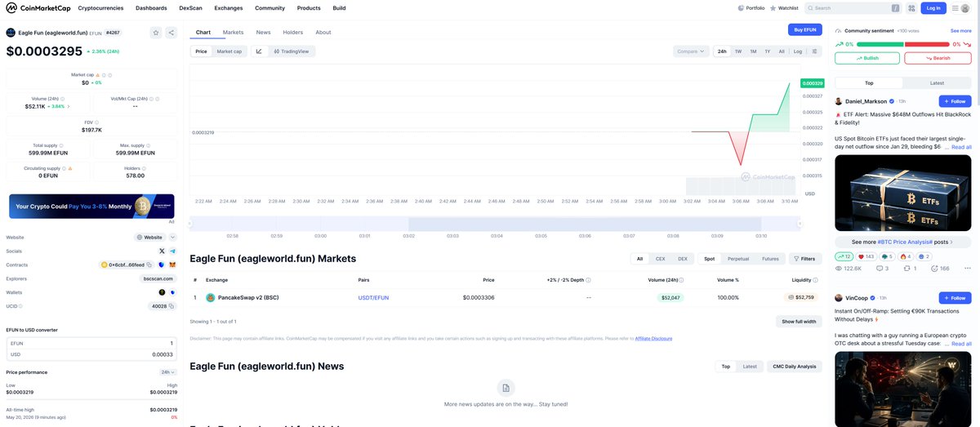980x427 pixels.
Task: Click the chart range navigator slider
Action: pos(494,224)
